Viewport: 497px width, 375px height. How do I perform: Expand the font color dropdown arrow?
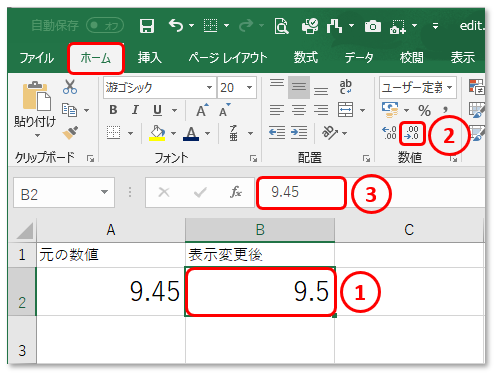click(207, 133)
